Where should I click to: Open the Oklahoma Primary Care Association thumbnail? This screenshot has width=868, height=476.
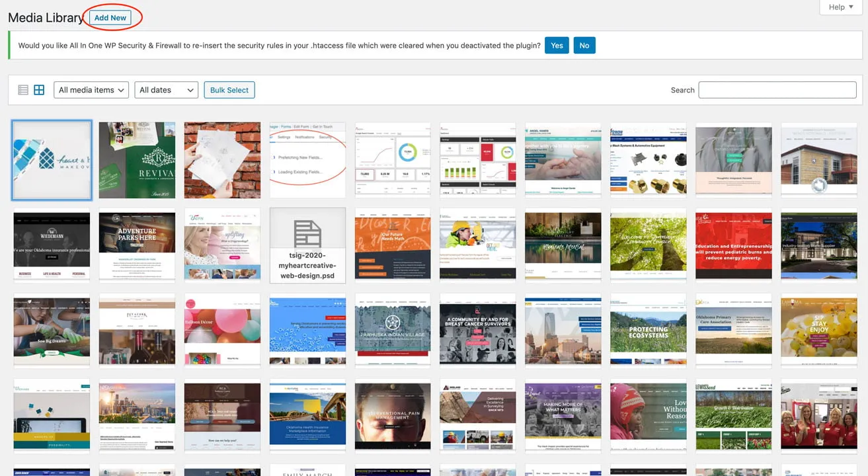coord(734,331)
